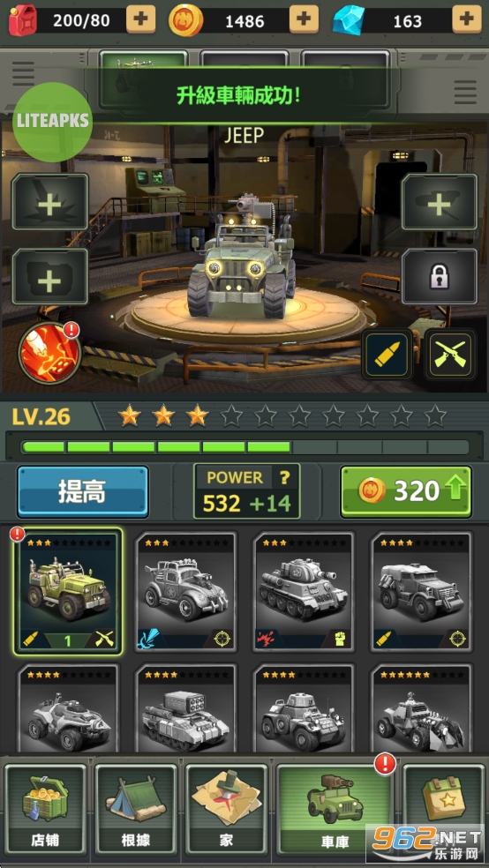Click the green level progress bar
The image size is (489, 868).
244,446
